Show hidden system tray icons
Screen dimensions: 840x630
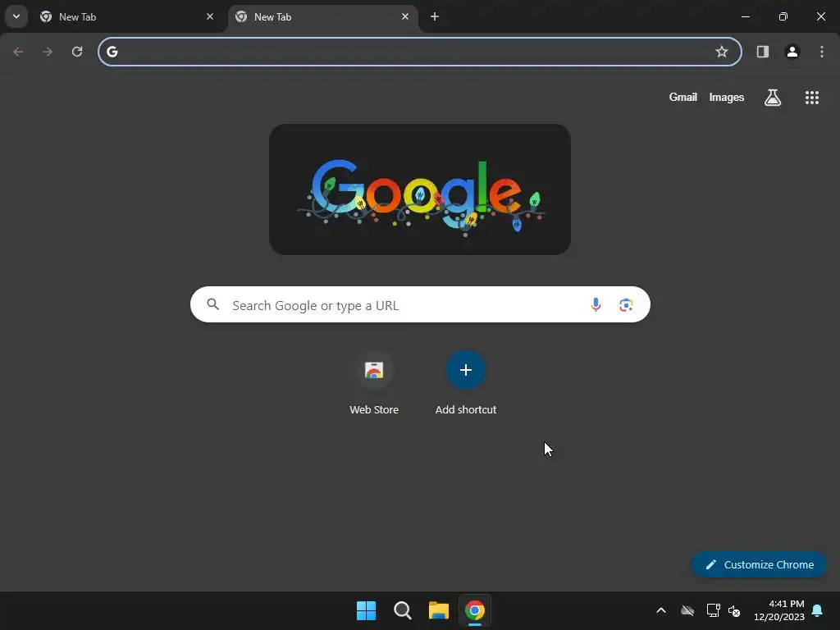pos(661,610)
